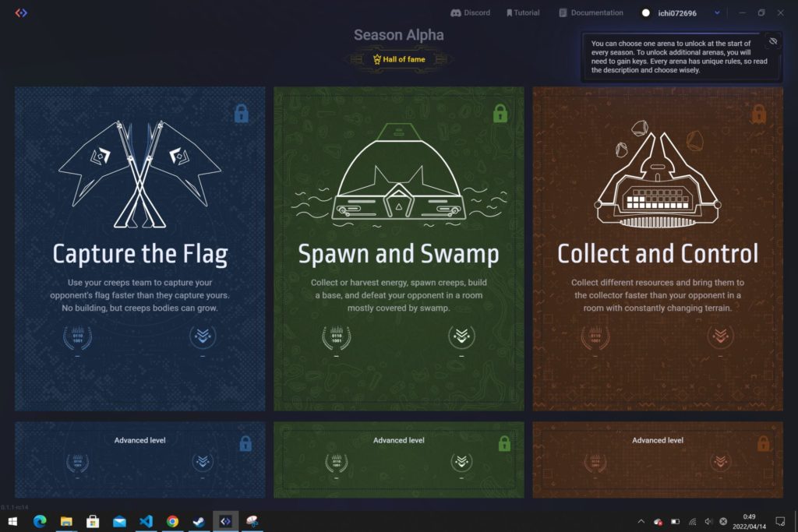The width and height of the screenshot is (798, 532).
Task: Click the green lock on Spawn and Swamp
Action: tap(500, 114)
